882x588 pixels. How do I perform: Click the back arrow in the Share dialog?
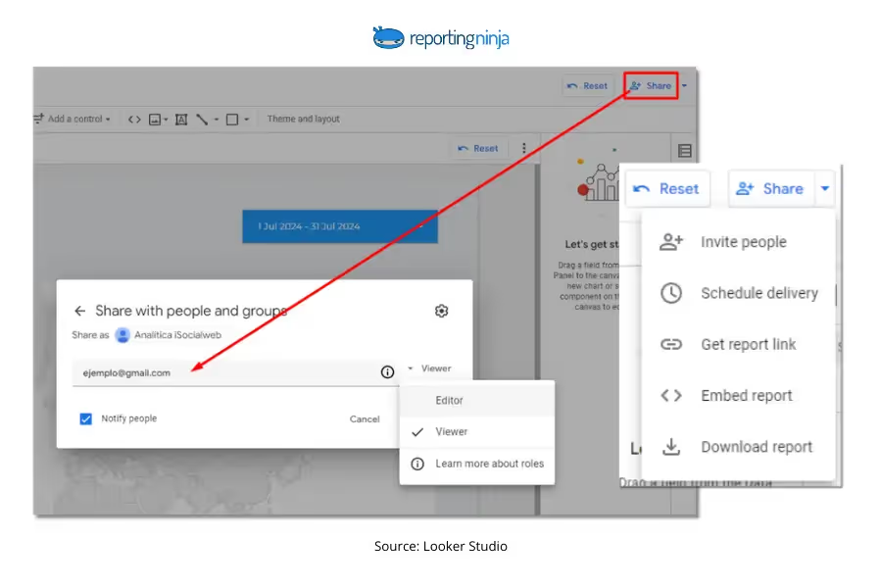pos(80,311)
